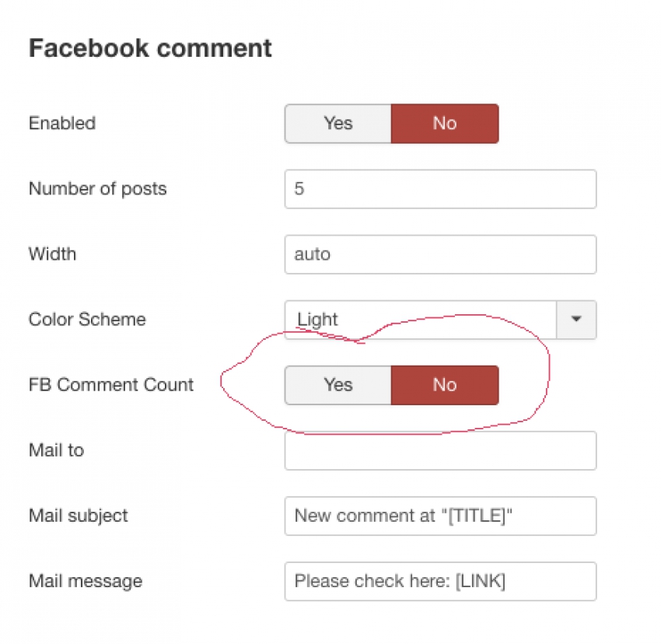
Task: Select No for Enabled option
Action: tap(445, 124)
